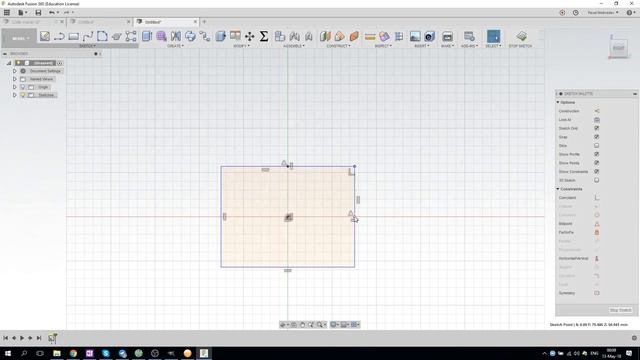Open the data panel grid icon
The image size is (640, 360).
point(7,13)
